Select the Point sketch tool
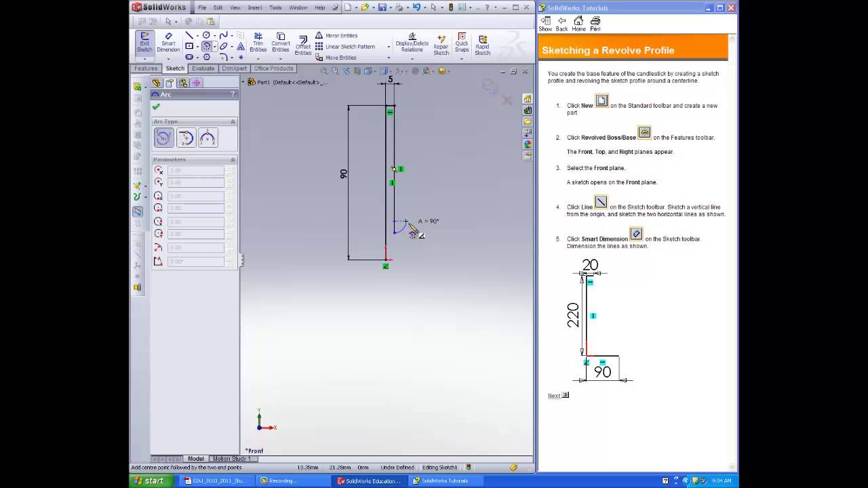 241,57
